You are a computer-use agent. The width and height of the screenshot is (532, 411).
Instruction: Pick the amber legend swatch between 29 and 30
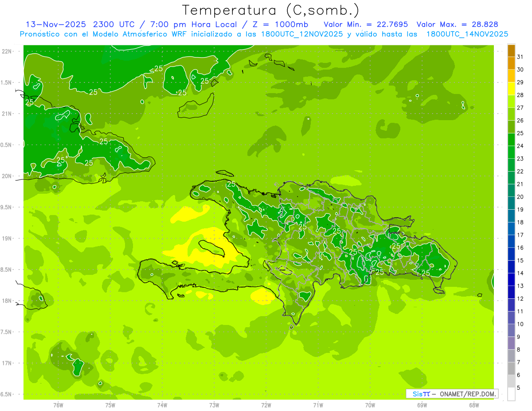(511, 76)
